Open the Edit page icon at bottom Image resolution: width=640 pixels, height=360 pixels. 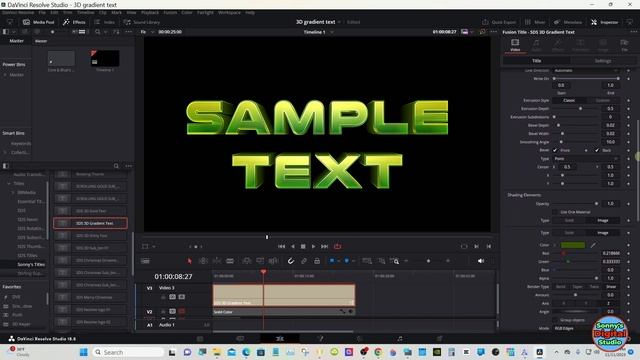[x=280, y=338]
